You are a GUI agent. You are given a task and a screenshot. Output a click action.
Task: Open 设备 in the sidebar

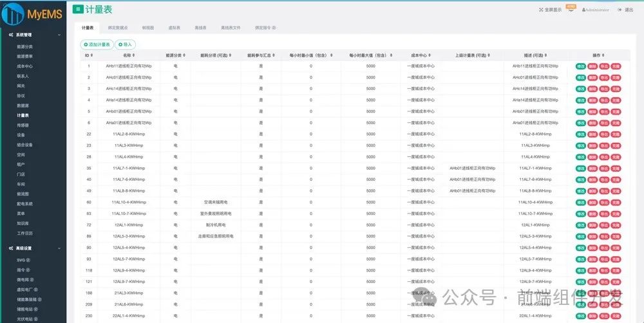click(x=21, y=135)
